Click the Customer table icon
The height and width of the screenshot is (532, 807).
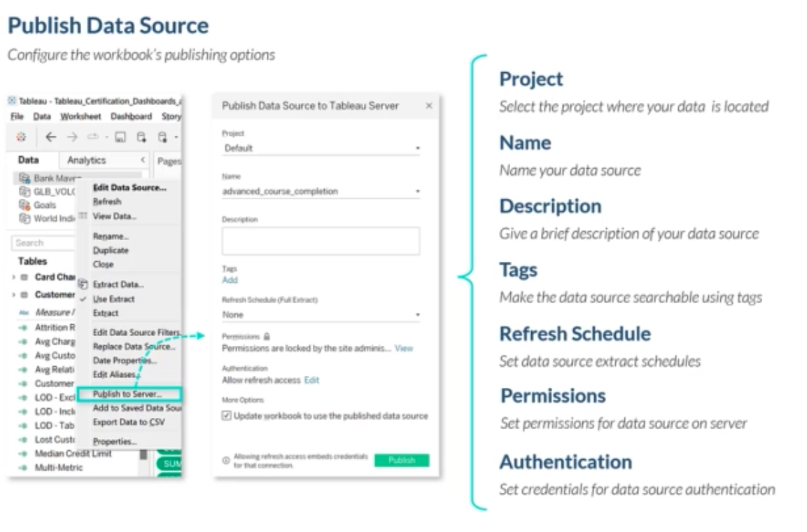24,295
